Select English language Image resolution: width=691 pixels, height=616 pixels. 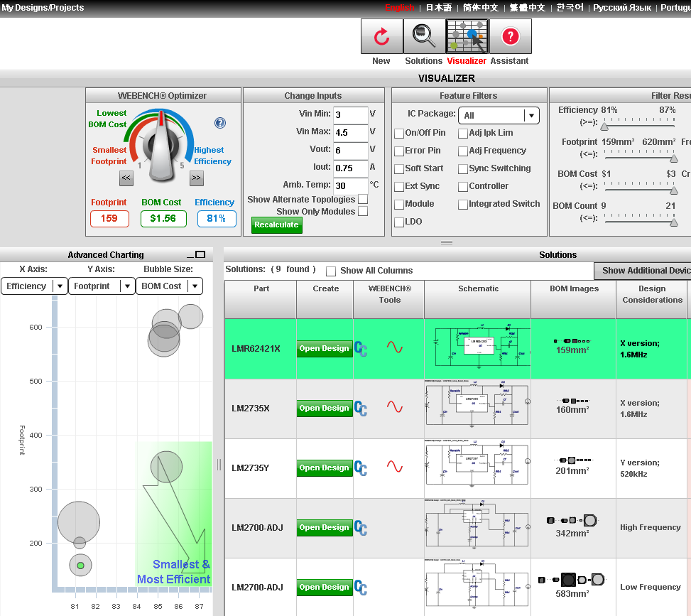pyautogui.click(x=400, y=8)
